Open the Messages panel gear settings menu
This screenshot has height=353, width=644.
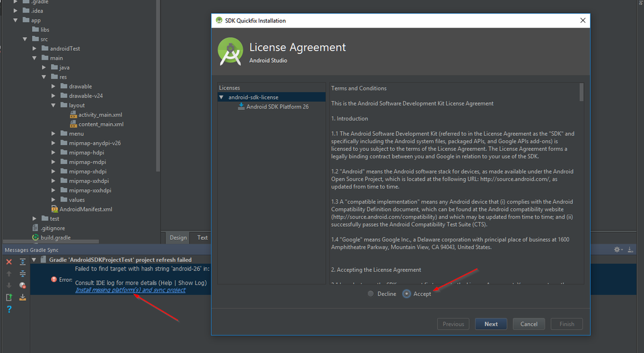pyautogui.click(x=618, y=249)
